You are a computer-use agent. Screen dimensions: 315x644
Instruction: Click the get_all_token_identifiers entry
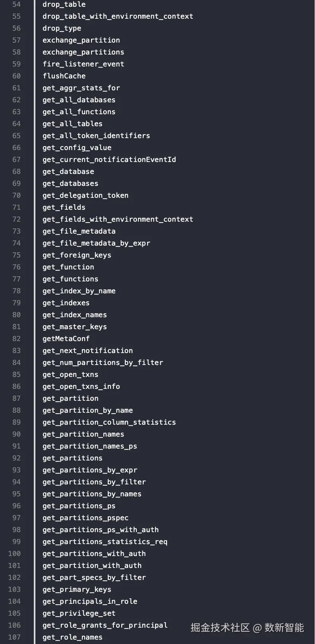coord(96,136)
